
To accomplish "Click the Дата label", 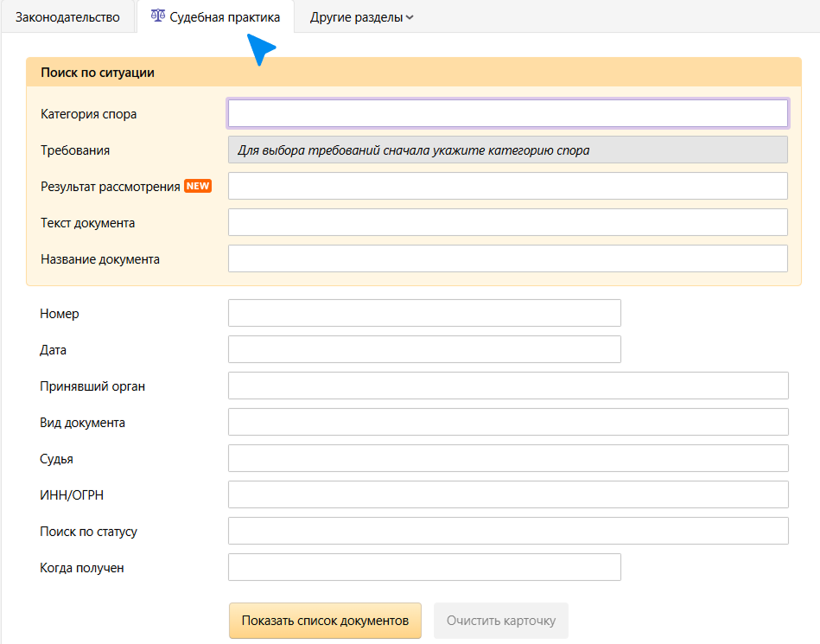I will 53,350.
